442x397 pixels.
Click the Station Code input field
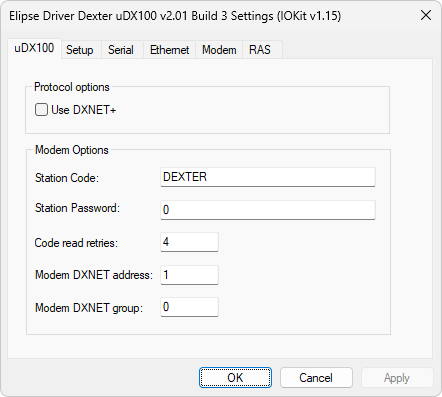click(x=268, y=177)
